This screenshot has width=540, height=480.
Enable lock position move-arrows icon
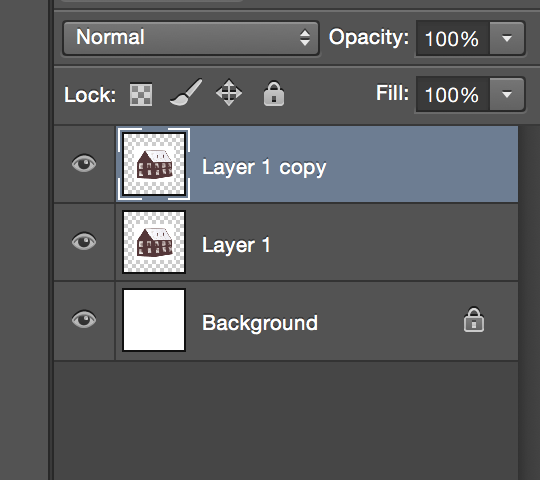pos(229,93)
